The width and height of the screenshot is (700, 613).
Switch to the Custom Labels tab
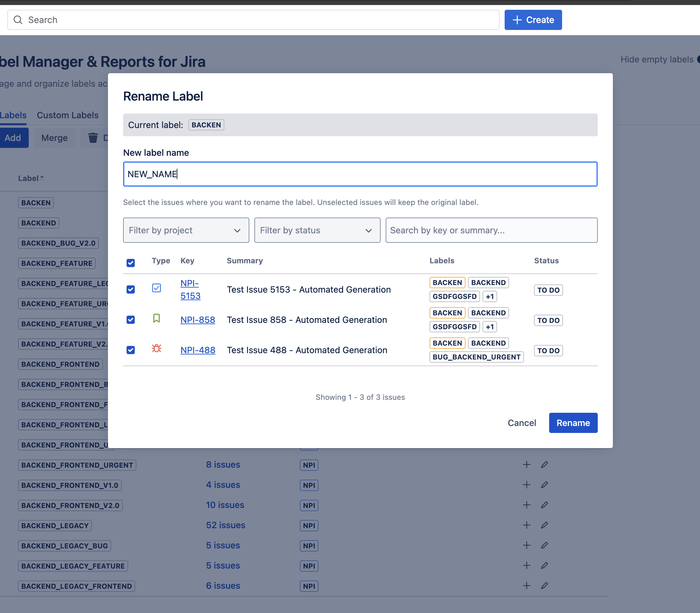coord(68,115)
